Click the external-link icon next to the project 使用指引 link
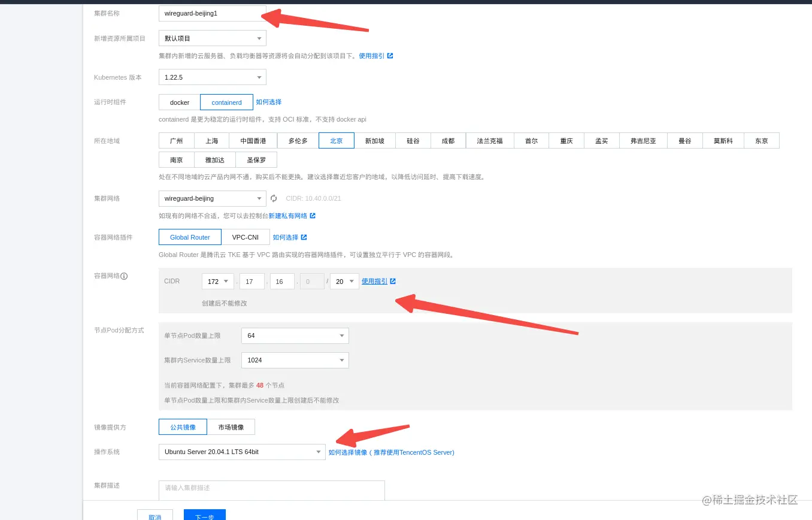The width and height of the screenshot is (812, 520). point(390,56)
